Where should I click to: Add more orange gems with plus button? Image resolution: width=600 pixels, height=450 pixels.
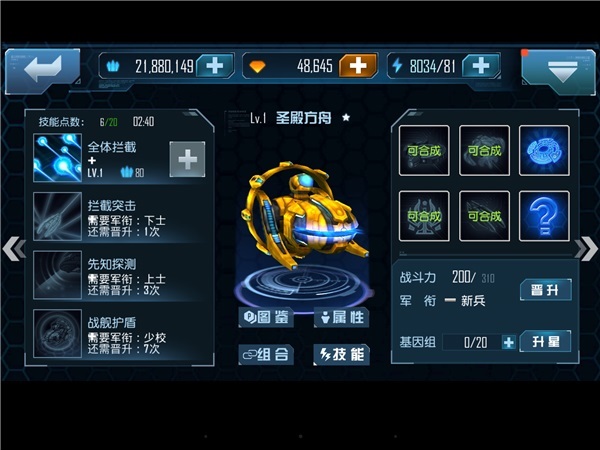(x=358, y=66)
